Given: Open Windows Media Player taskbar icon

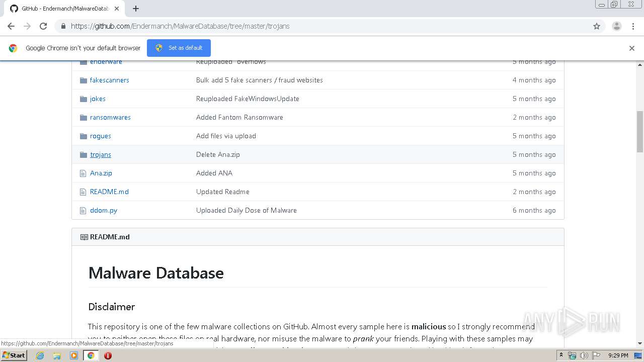Looking at the screenshot, I should (x=74, y=355).
